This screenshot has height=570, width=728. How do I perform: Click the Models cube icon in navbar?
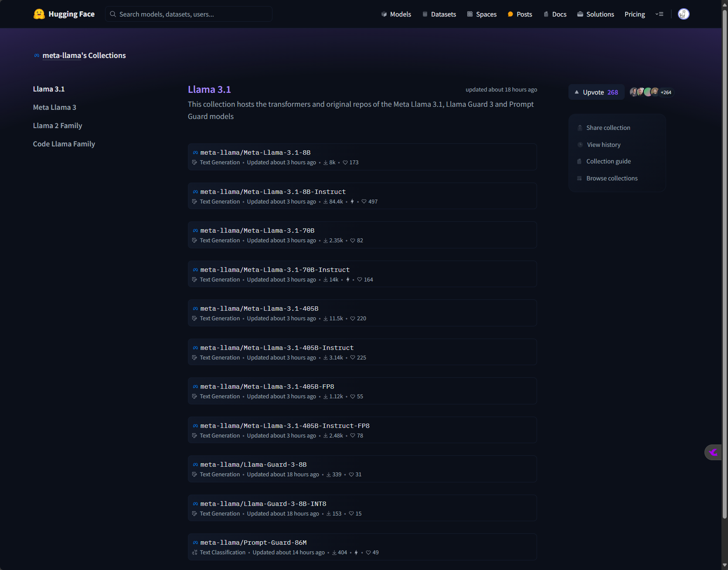(384, 14)
